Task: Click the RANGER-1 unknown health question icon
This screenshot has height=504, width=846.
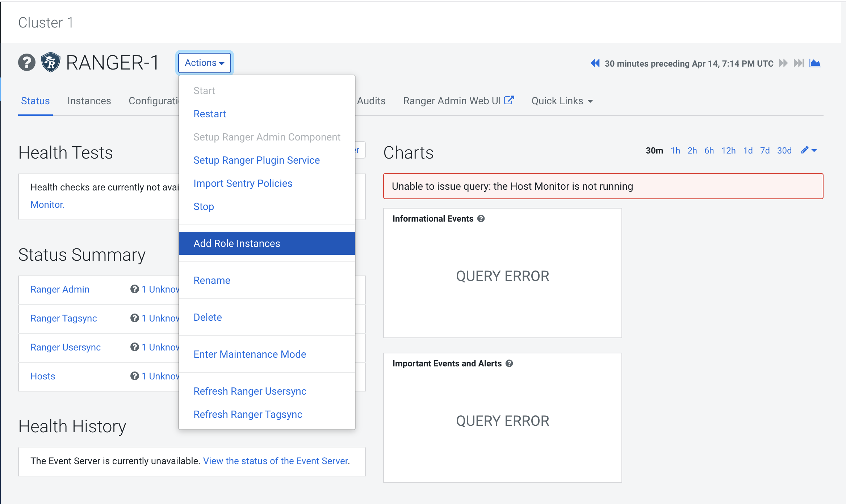Action: point(27,62)
